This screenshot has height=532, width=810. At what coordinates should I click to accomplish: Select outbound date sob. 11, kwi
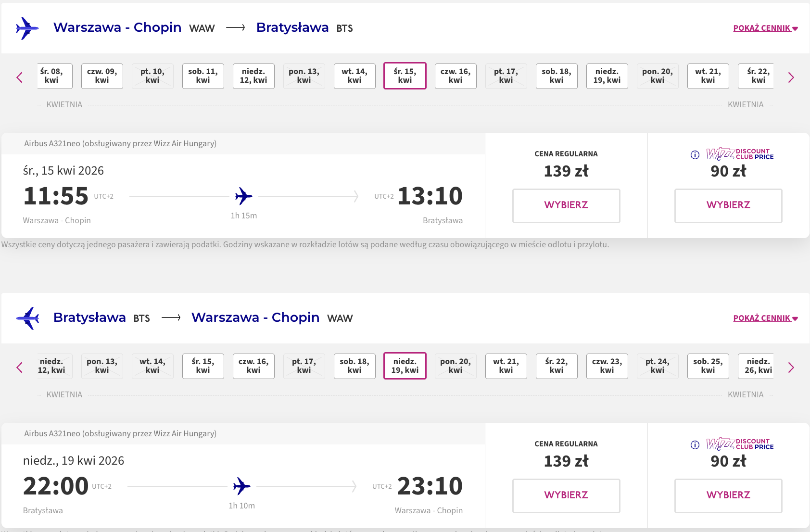(x=203, y=76)
